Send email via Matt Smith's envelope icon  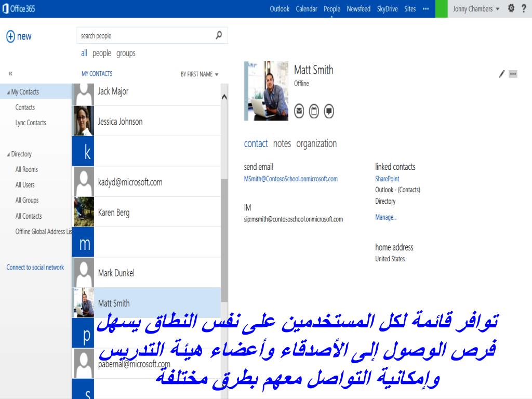[x=299, y=111]
